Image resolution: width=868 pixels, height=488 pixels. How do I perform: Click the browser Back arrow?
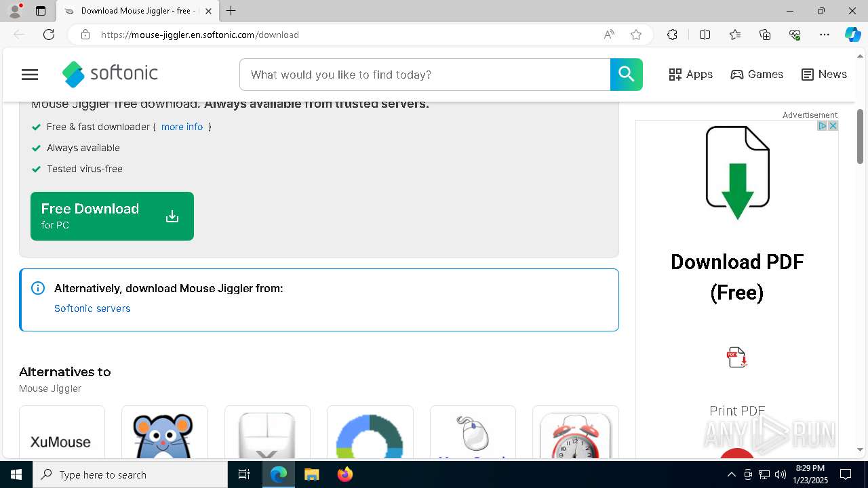19,35
